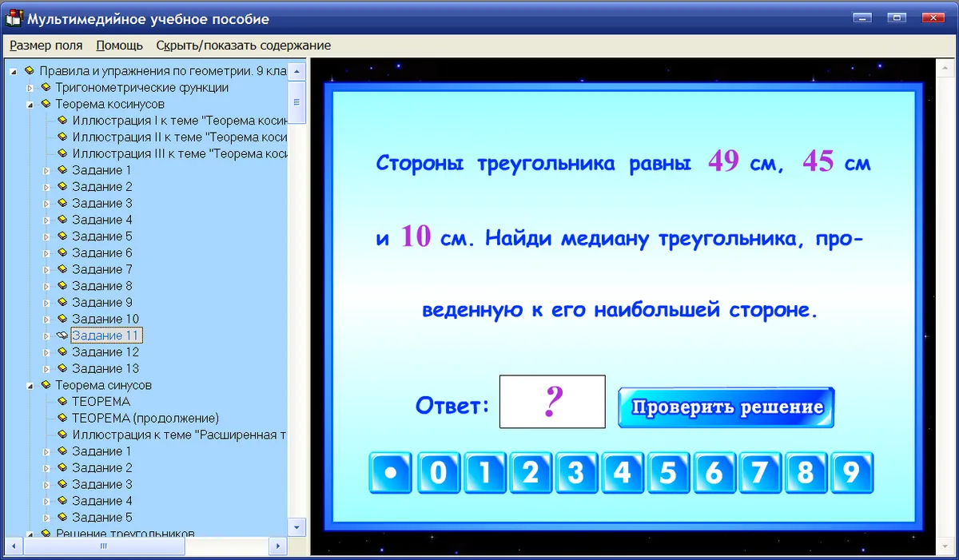
Task: Collapse the Теорема косинусов branch
Action: click(30, 105)
